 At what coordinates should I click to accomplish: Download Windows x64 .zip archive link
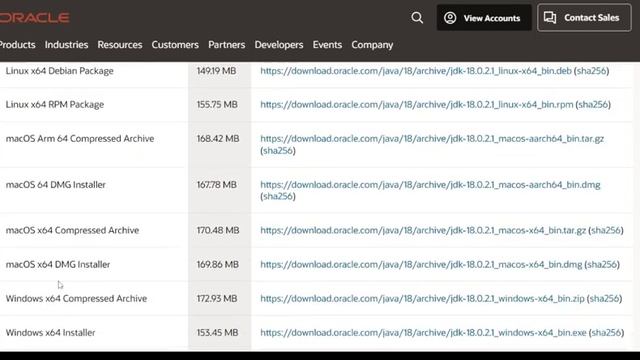click(422, 298)
